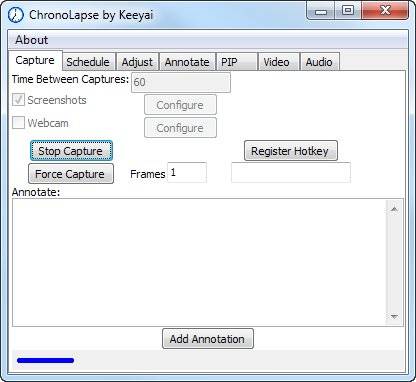Click the Time Between Captures field
416x382 pixels.
click(x=181, y=82)
